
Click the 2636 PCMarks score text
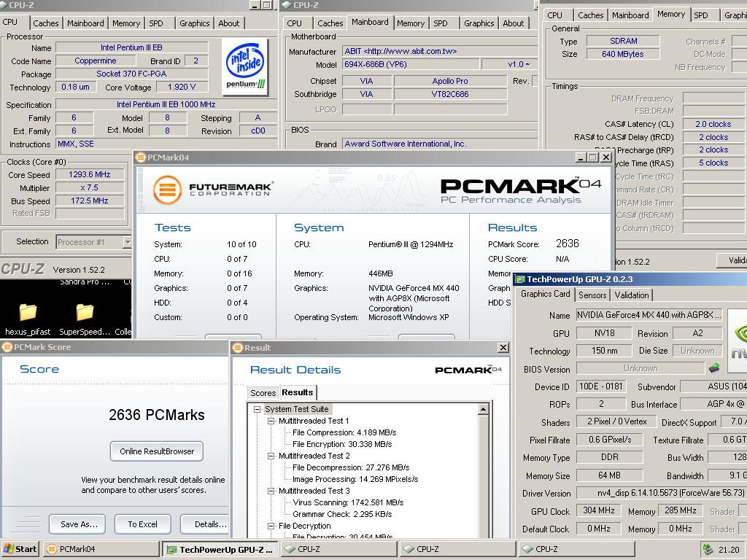(x=156, y=415)
